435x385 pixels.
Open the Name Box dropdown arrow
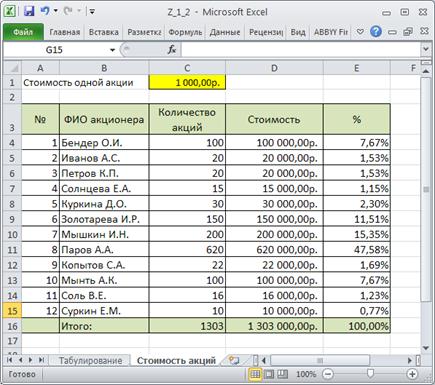pyautogui.click(x=112, y=50)
